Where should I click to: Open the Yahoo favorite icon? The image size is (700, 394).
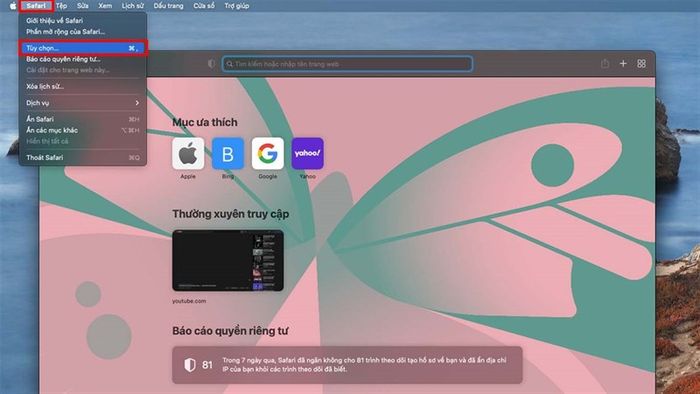pos(307,153)
